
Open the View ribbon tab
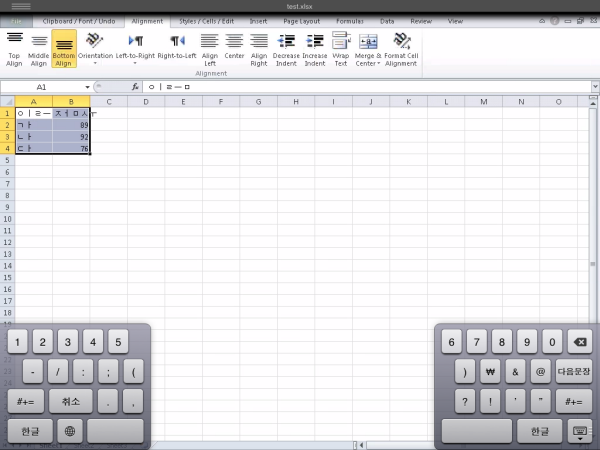(x=455, y=21)
